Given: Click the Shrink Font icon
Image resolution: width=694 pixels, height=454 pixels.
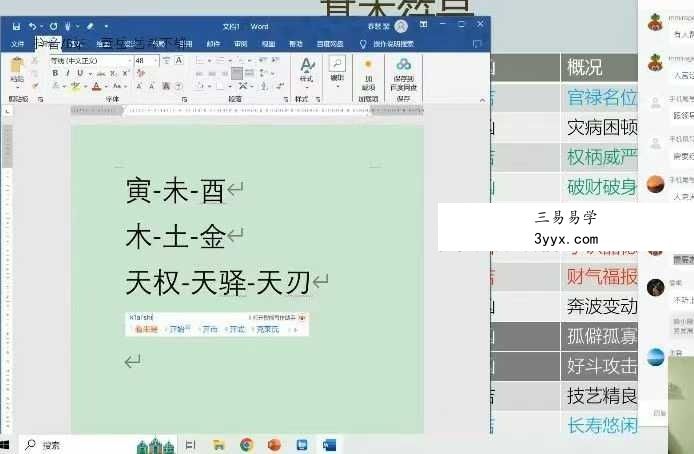Looking at the screenshot, I should pos(152,86).
